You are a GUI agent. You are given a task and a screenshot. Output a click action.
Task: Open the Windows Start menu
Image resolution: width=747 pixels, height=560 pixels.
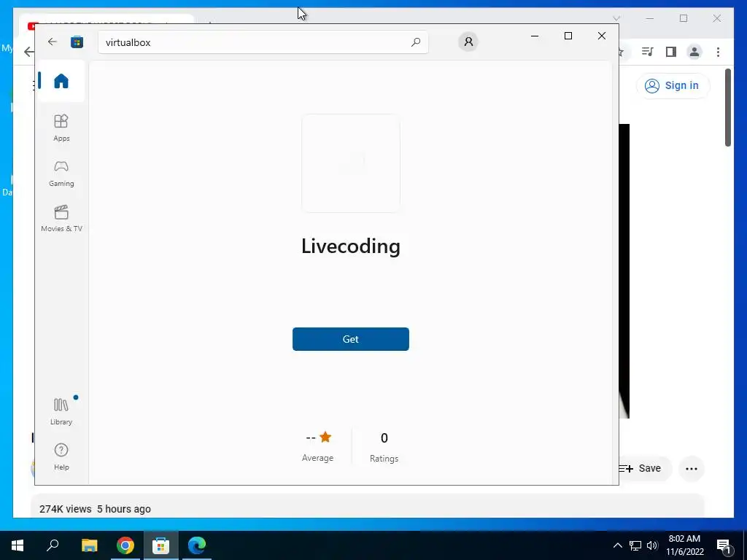click(x=18, y=545)
